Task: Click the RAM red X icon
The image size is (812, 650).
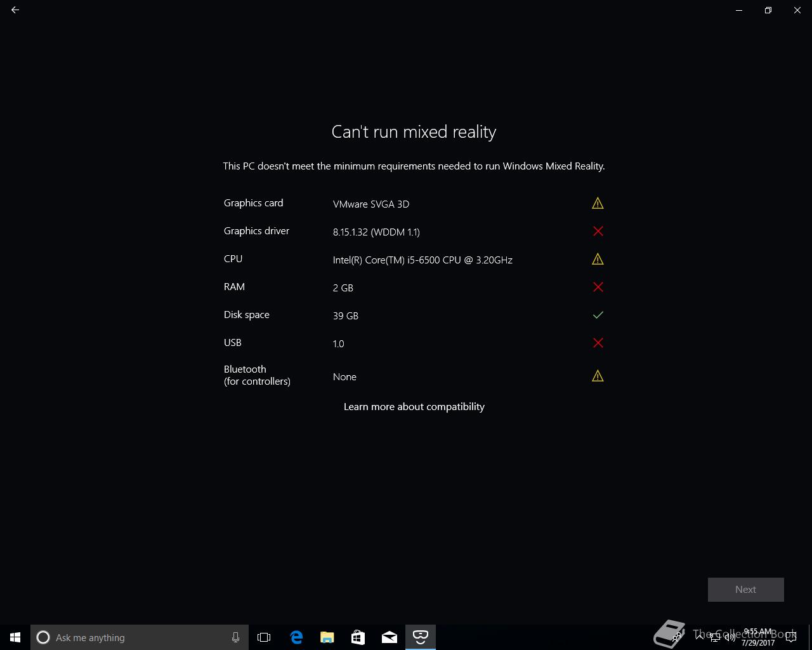Action: 598,287
